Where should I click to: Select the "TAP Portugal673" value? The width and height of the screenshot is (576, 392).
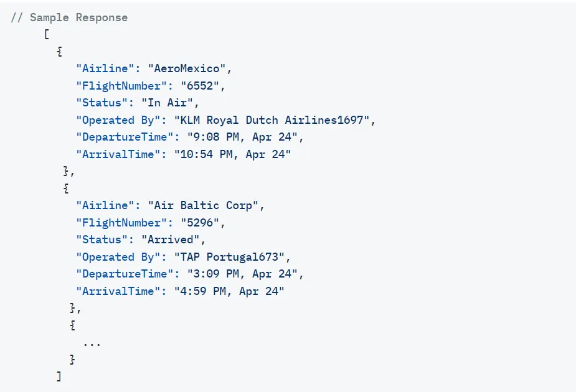click(x=229, y=257)
